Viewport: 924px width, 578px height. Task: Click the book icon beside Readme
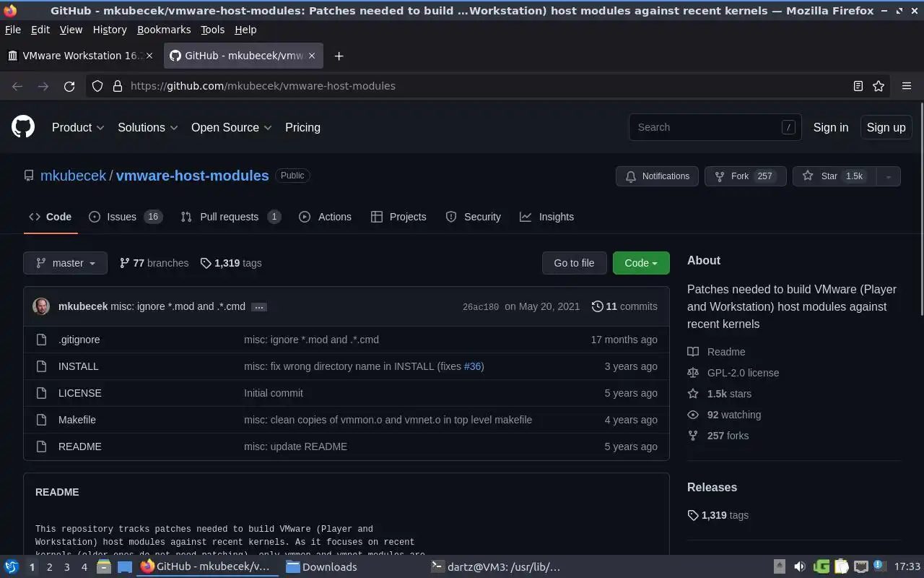coord(693,352)
